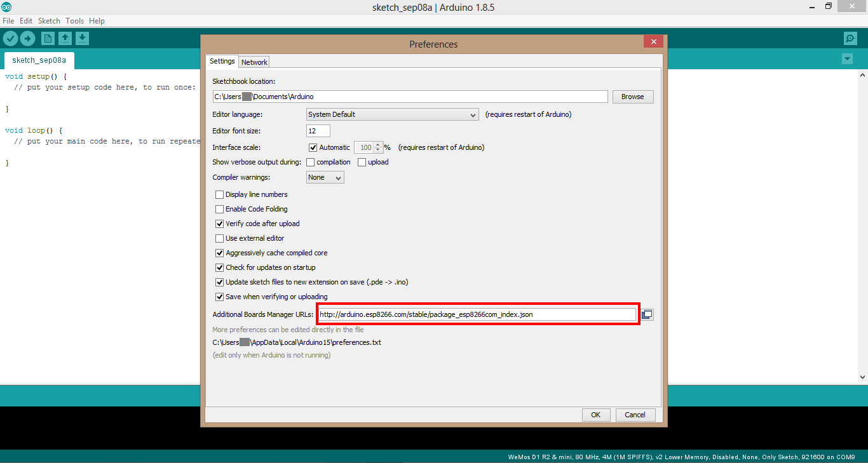Open the Compiler warnings dropdown
The width and height of the screenshot is (868, 463).
pos(325,178)
